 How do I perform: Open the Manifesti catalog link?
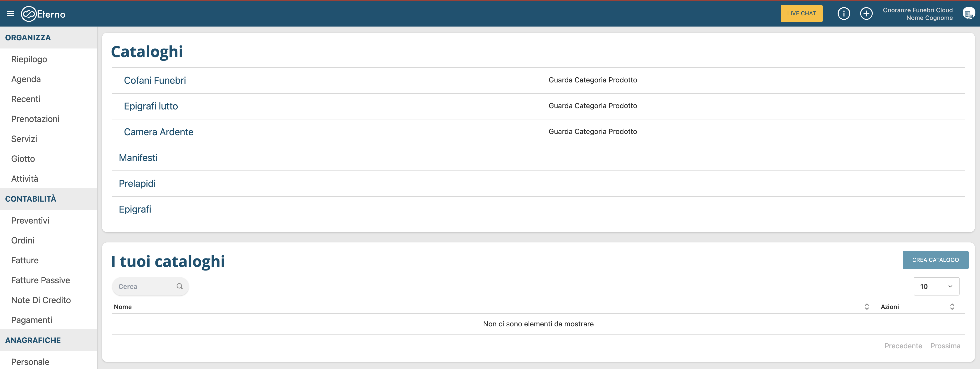138,158
